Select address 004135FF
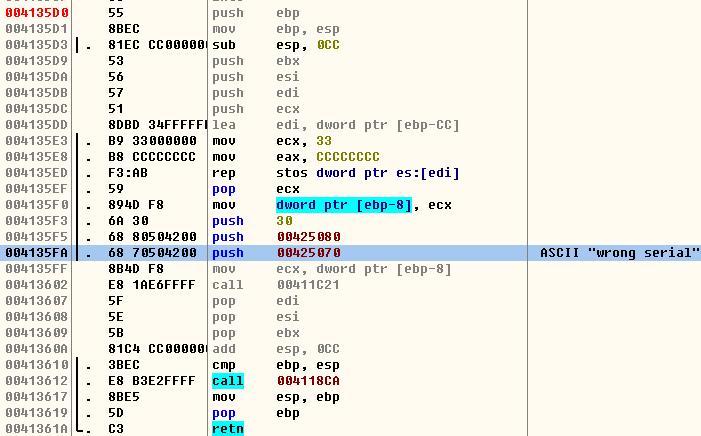701x436 pixels. [37, 269]
